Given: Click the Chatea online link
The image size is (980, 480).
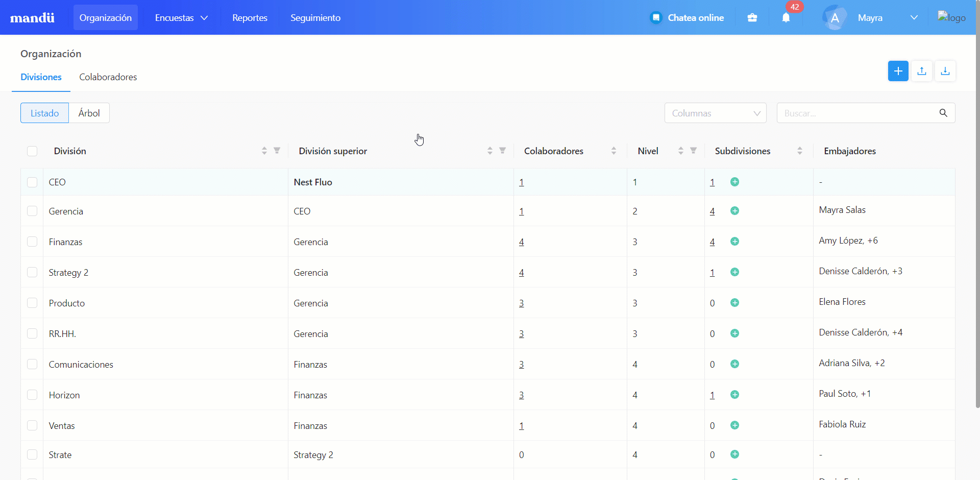Looking at the screenshot, I should click(x=696, y=18).
